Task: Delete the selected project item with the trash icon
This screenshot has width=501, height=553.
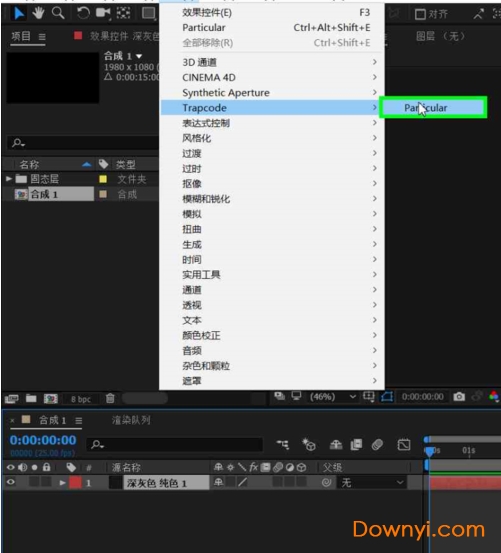Action: pos(110,398)
